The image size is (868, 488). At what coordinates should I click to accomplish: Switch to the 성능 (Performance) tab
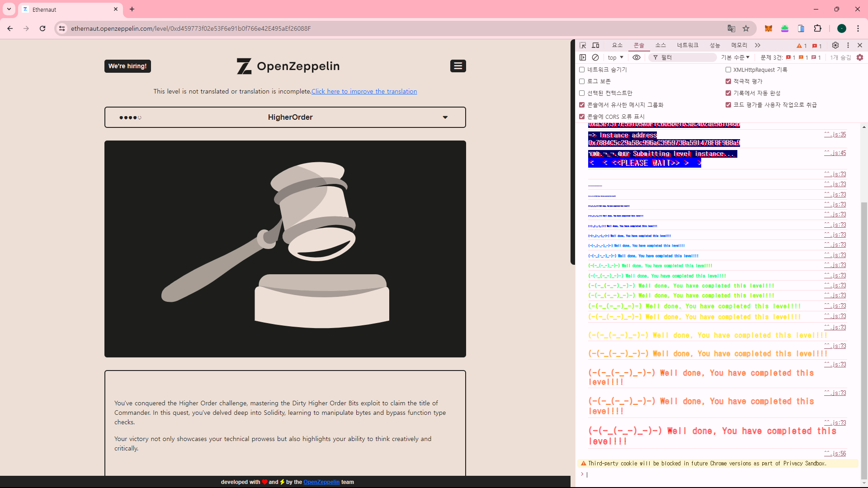(x=715, y=45)
